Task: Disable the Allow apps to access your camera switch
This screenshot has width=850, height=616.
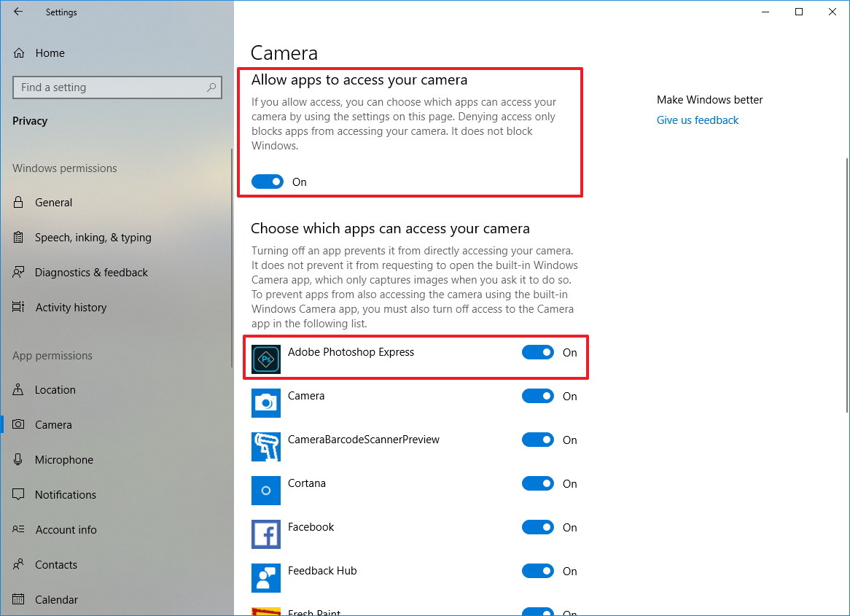Action: [x=267, y=182]
